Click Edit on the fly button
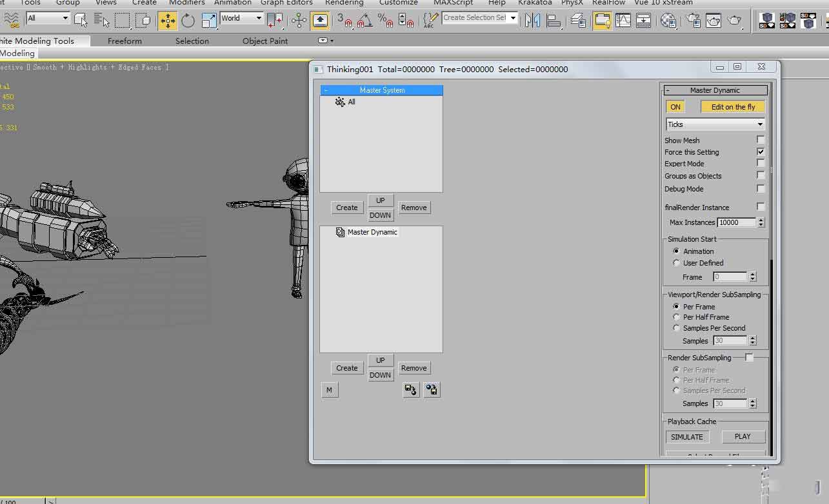 pyautogui.click(x=733, y=107)
